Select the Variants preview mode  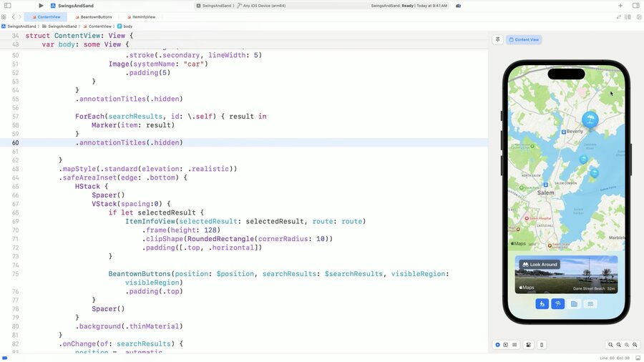(x=514, y=345)
